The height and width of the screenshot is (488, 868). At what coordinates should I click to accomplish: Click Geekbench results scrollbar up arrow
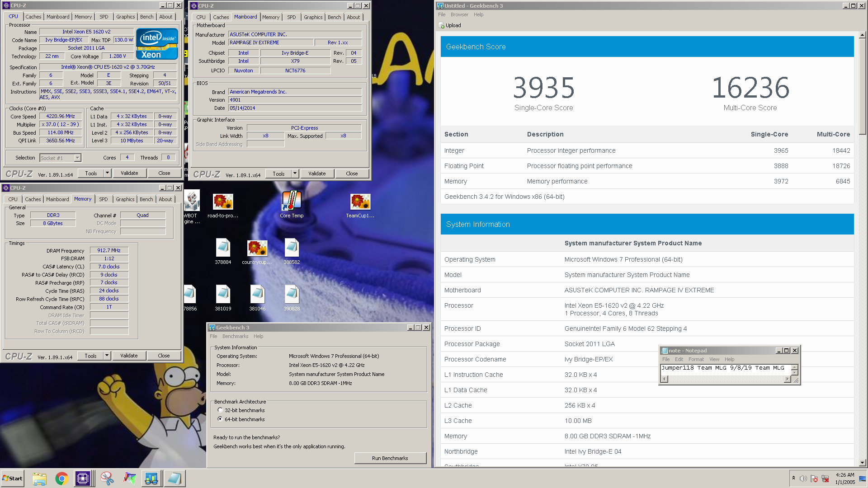862,35
